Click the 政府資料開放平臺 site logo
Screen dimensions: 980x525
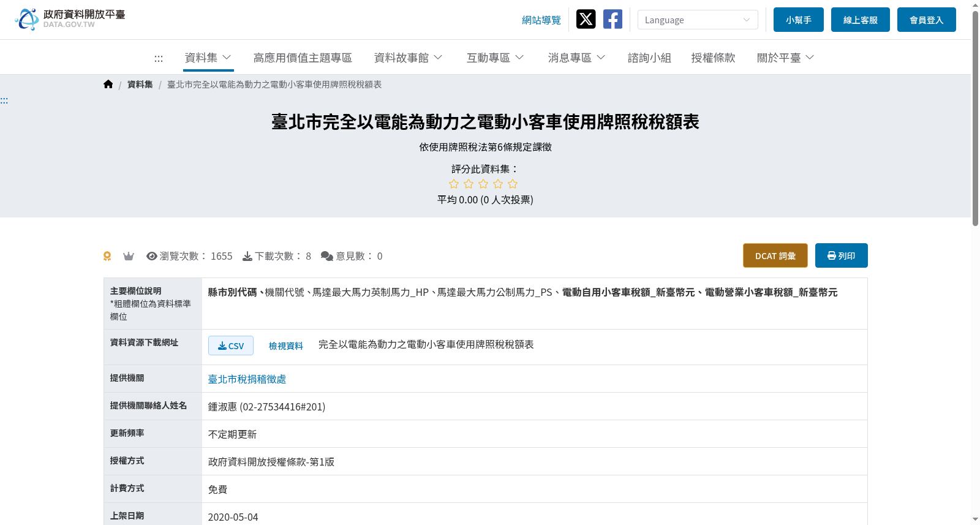tap(70, 20)
